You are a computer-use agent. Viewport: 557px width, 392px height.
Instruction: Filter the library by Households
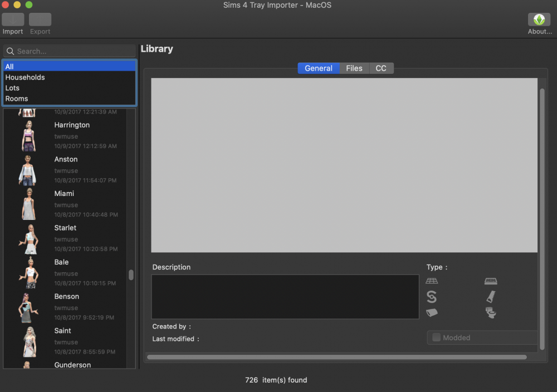pos(69,77)
